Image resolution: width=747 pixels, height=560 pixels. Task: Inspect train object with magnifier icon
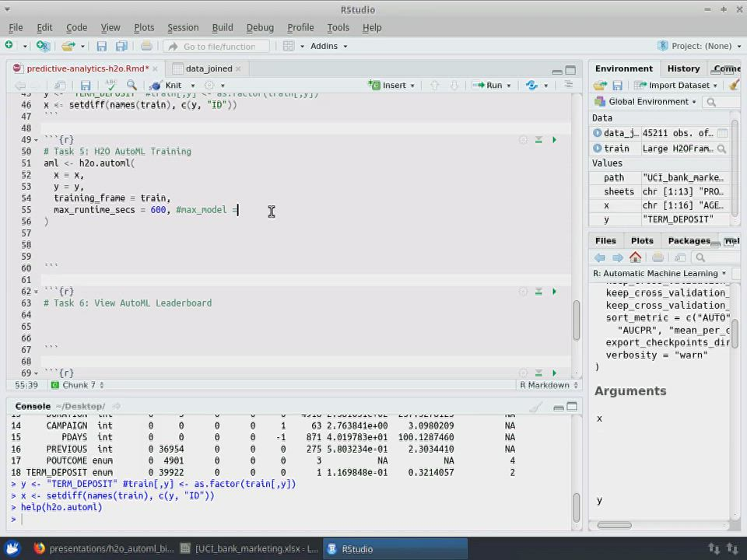pyautogui.click(x=722, y=149)
